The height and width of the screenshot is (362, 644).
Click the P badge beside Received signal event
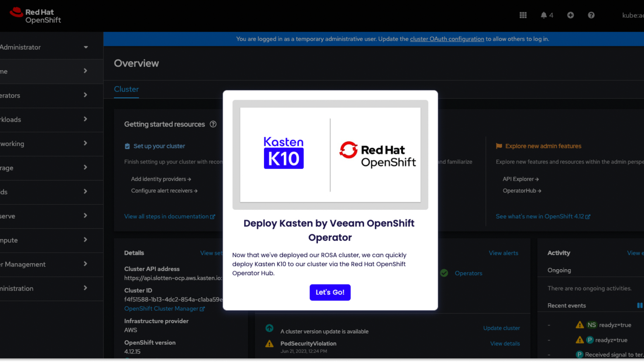(x=579, y=355)
